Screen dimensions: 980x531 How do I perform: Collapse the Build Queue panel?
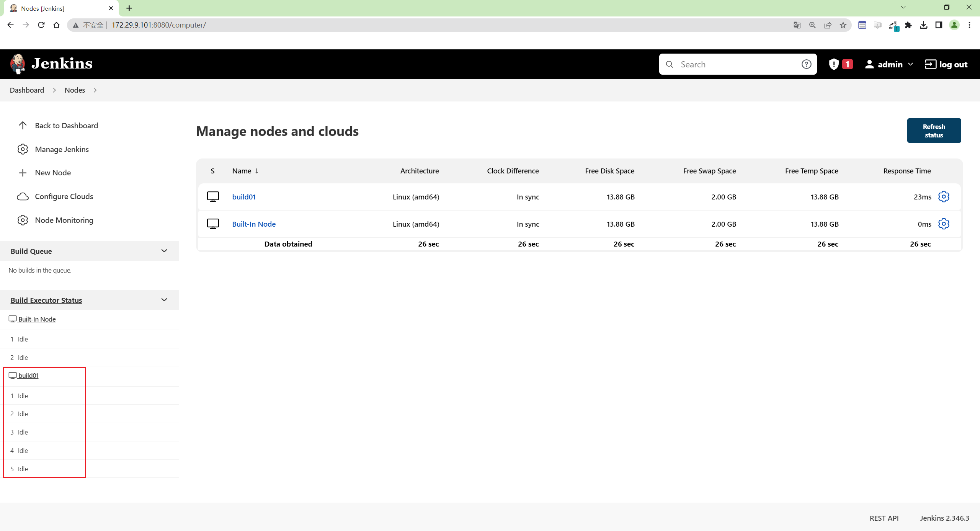click(164, 251)
